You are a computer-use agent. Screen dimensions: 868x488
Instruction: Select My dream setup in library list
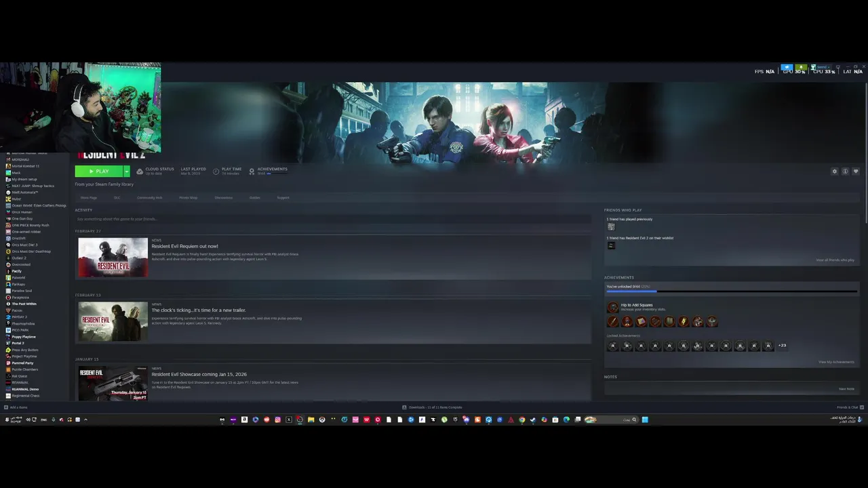coord(24,180)
